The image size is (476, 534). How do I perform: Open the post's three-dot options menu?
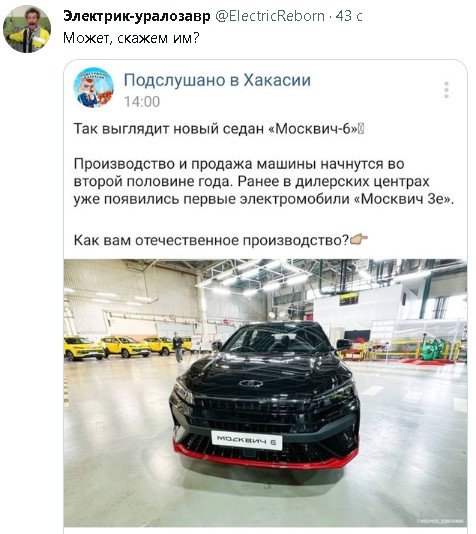tap(446, 90)
